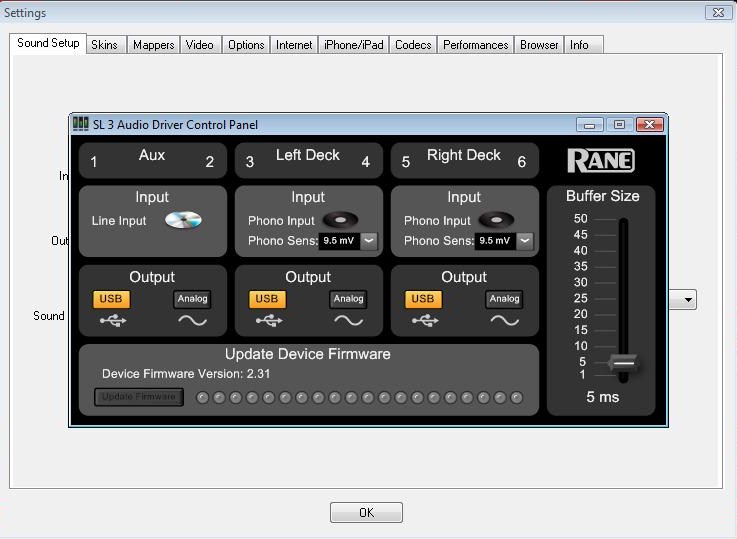The width and height of the screenshot is (737, 539).
Task: Click the USB symbol under Left Deck Output
Action: (x=269, y=321)
